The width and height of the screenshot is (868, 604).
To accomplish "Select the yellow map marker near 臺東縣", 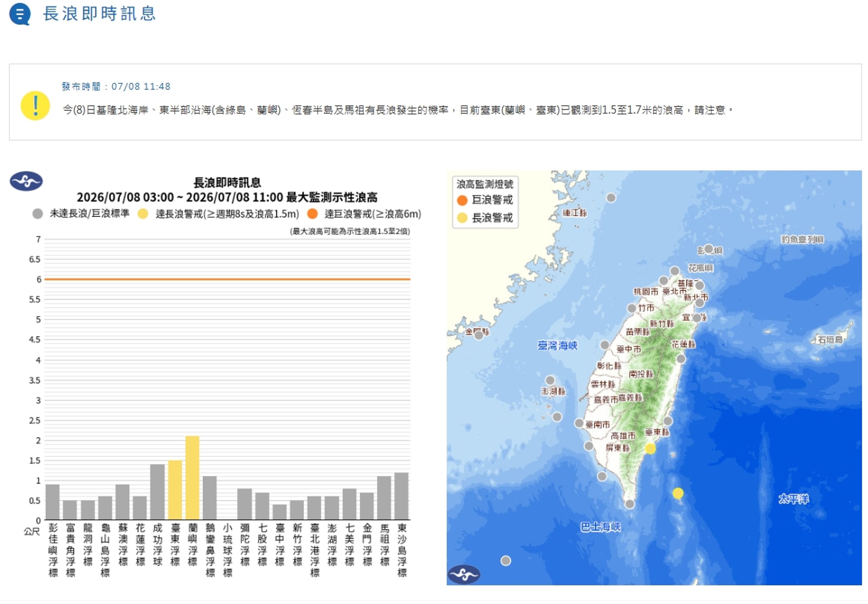I will pos(650,449).
